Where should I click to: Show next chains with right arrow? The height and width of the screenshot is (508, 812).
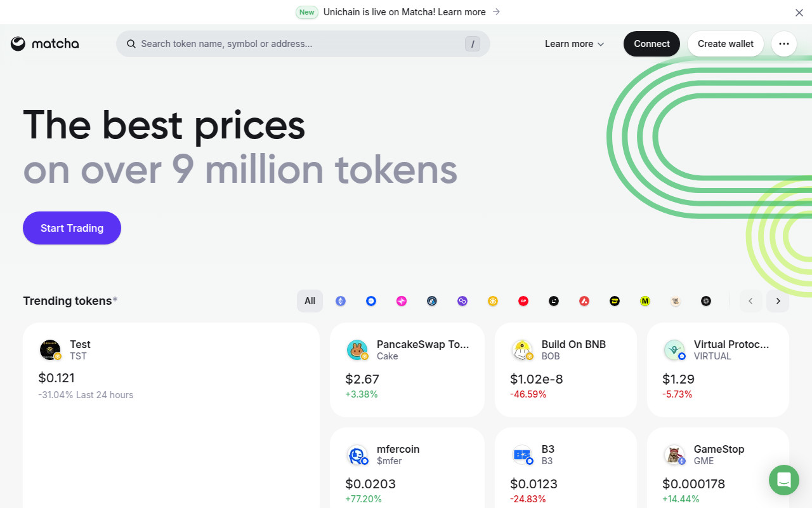(x=778, y=301)
